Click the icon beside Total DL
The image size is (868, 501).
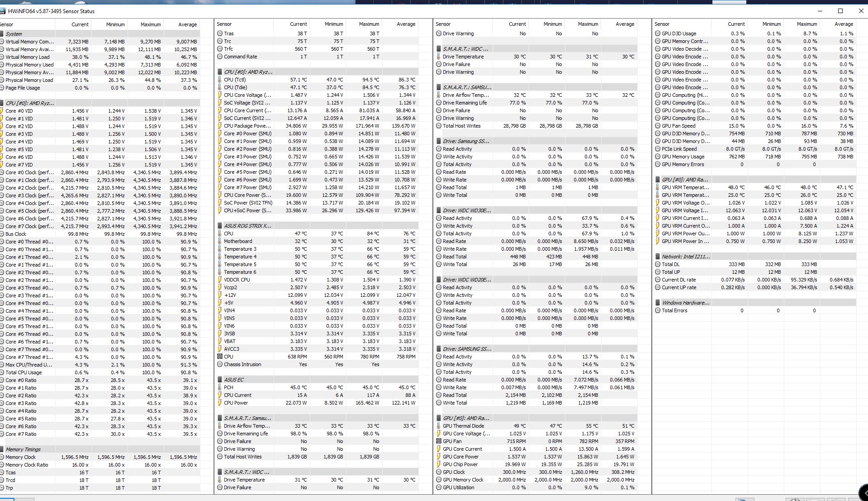pyautogui.click(x=658, y=264)
